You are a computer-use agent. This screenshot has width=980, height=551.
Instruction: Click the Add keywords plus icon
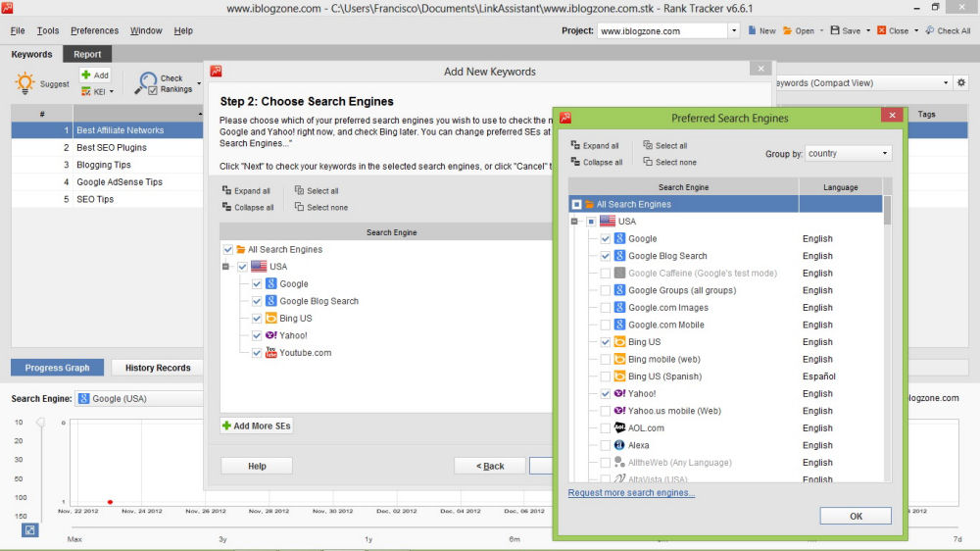(x=86, y=75)
